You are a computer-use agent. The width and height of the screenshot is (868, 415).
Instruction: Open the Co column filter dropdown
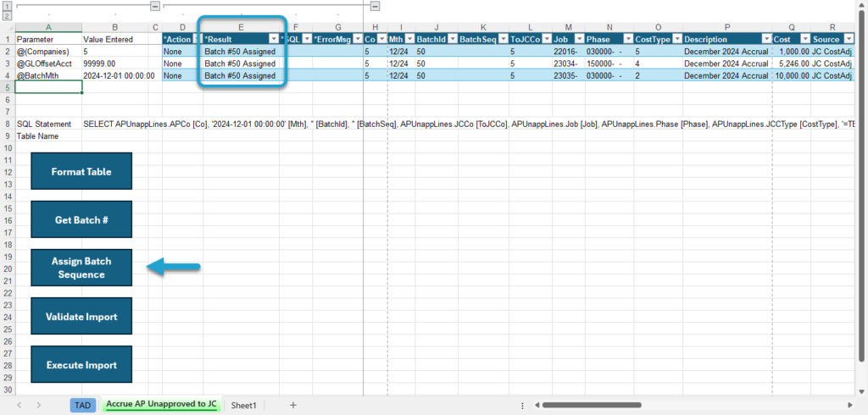coord(382,39)
